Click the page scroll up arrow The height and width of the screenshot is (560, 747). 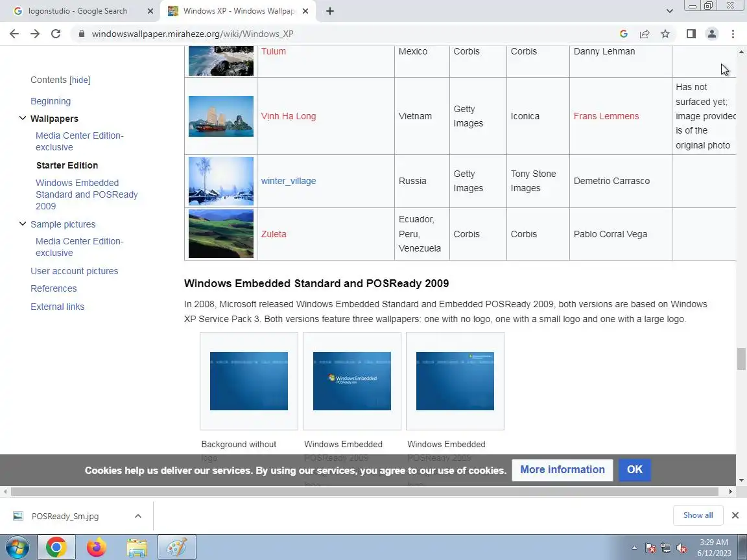click(741, 51)
